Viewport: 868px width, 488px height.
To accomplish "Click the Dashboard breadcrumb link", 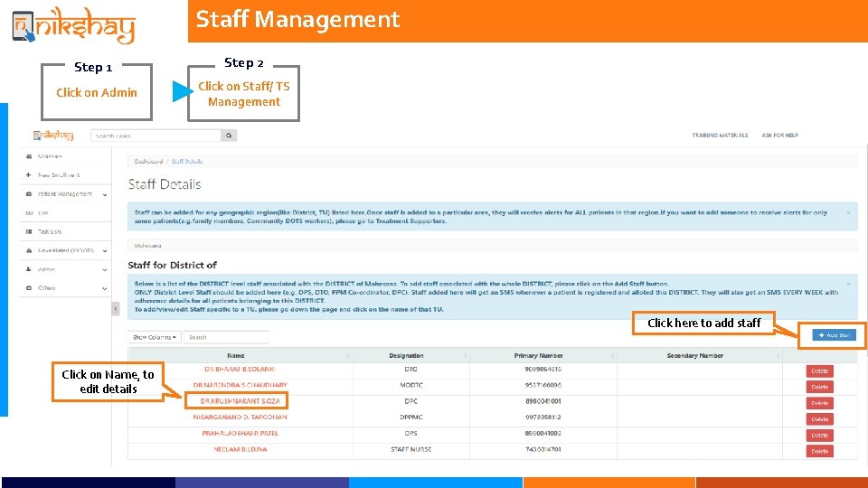I will [x=148, y=162].
